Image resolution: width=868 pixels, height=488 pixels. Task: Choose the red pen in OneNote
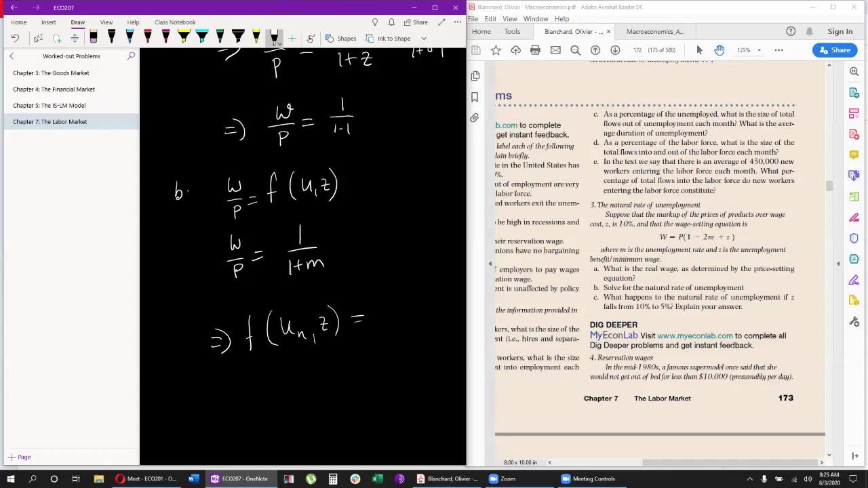[x=147, y=37]
